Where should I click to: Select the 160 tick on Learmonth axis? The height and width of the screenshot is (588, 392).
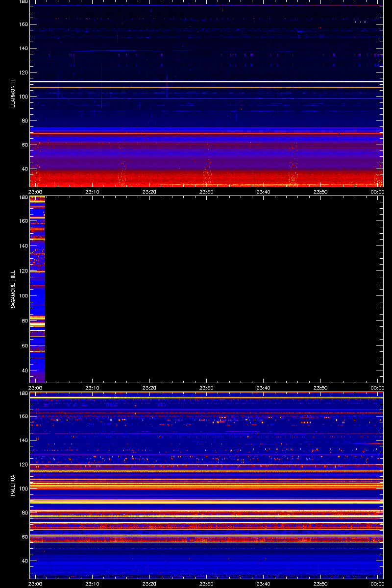[x=23, y=24]
